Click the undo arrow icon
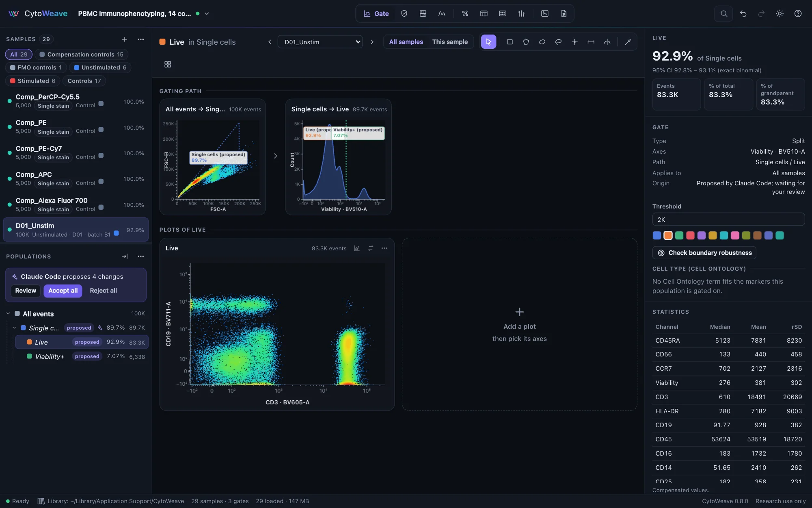Screen dimensions: 812x508 tap(743, 13)
